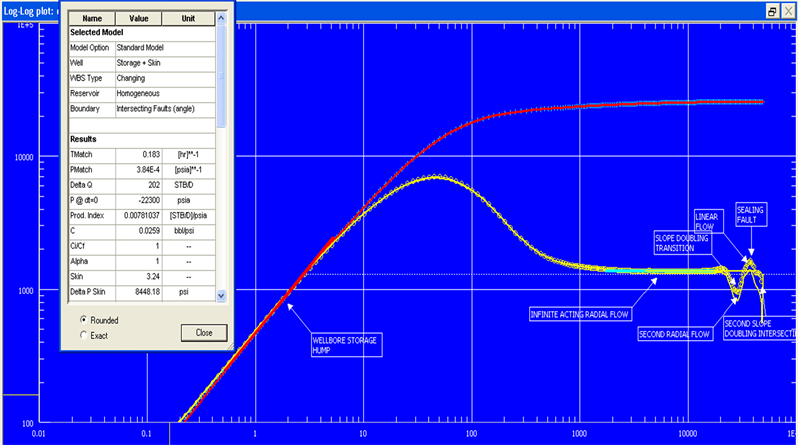
Task: Close the Log-Log plot window
Action: click(x=788, y=11)
